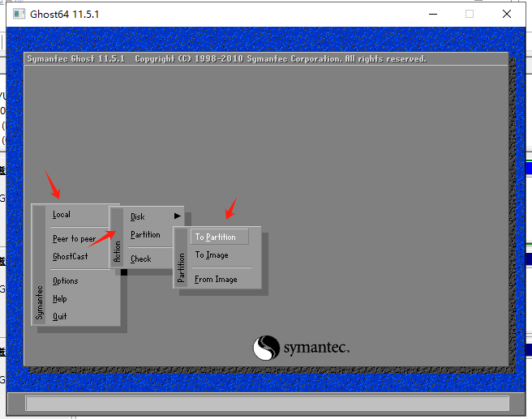Click Help in Symantec menu
The image size is (532, 419).
click(60, 299)
